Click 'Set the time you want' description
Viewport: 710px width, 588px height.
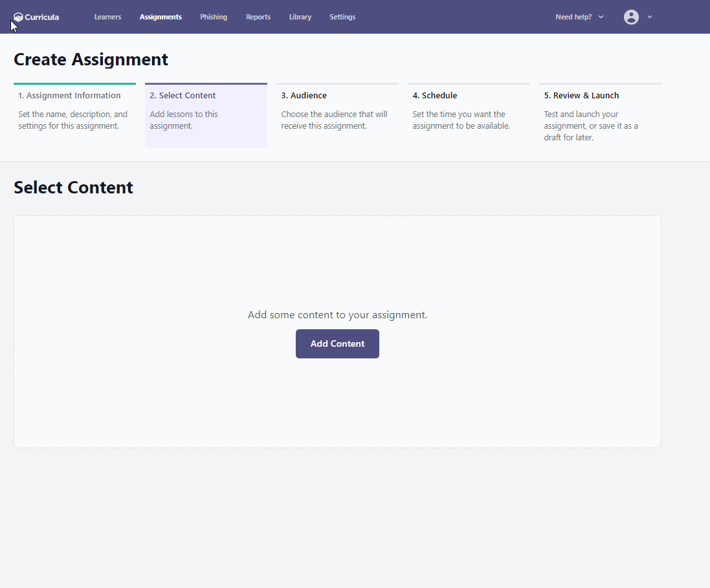point(461,120)
